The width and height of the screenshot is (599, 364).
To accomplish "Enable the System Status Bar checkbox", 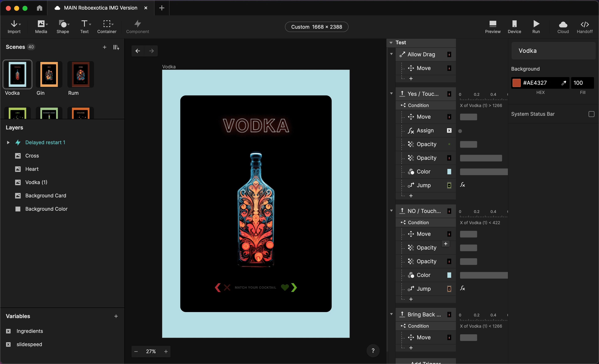I will pos(592,114).
